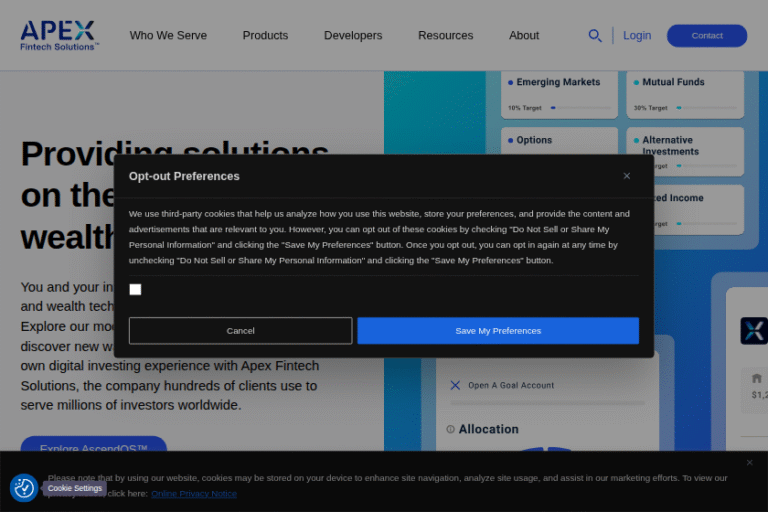The width and height of the screenshot is (768, 512).
Task: Click the Login link
Action: [x=637, y=35]
